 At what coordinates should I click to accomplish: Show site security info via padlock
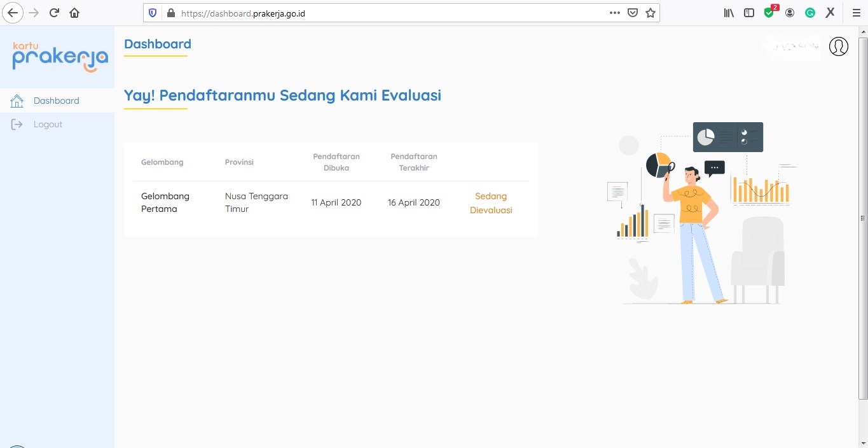point(170,13)
